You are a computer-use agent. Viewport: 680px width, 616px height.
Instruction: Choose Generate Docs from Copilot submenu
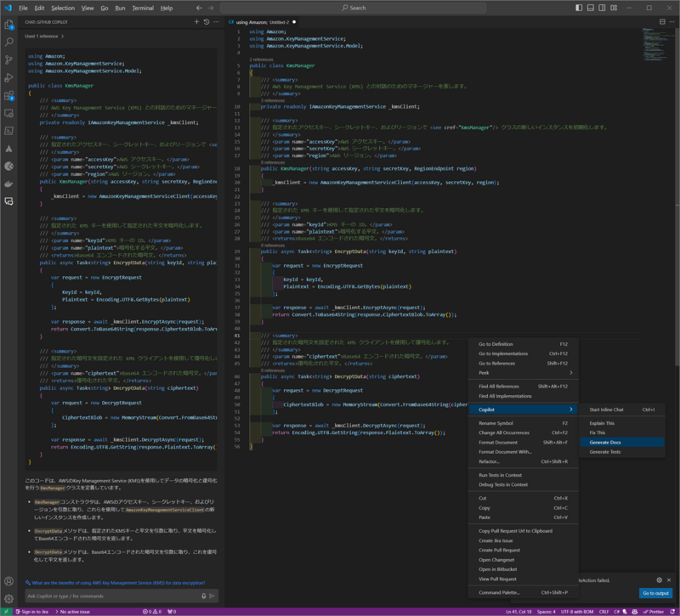pos(622,442)
